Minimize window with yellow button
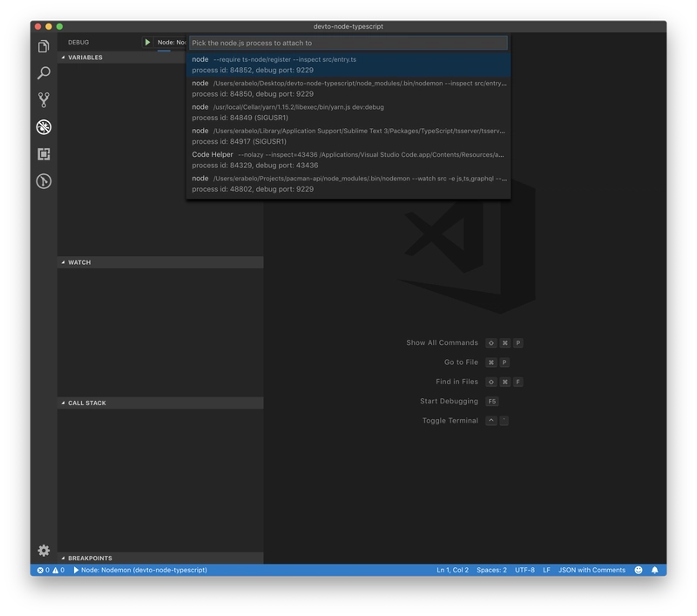This screenshot has height=616, width=697. point(49,26)
